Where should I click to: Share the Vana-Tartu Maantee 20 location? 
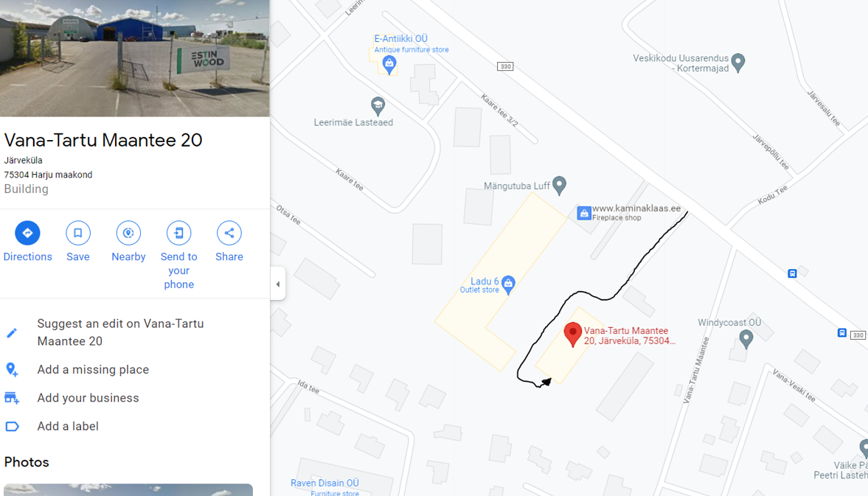pyautogui.click(x=229, y=233)
